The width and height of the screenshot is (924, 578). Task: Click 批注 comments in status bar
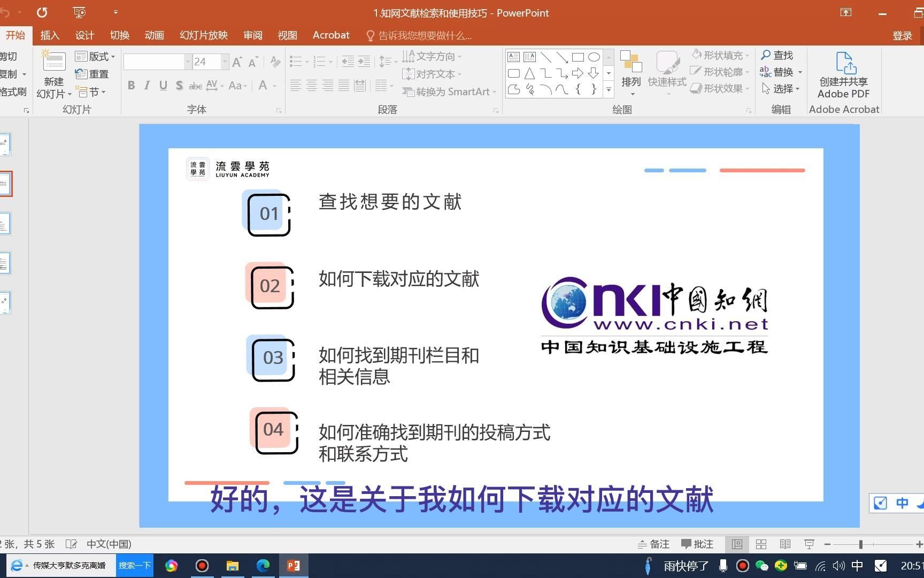coord(697,544)
